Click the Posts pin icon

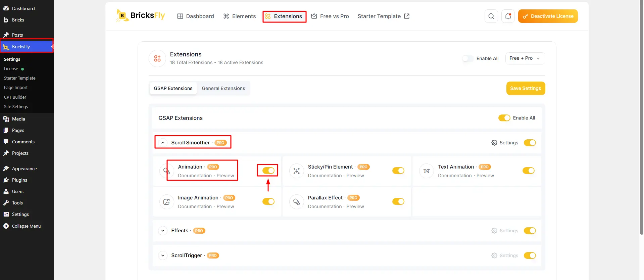[6, 35]
